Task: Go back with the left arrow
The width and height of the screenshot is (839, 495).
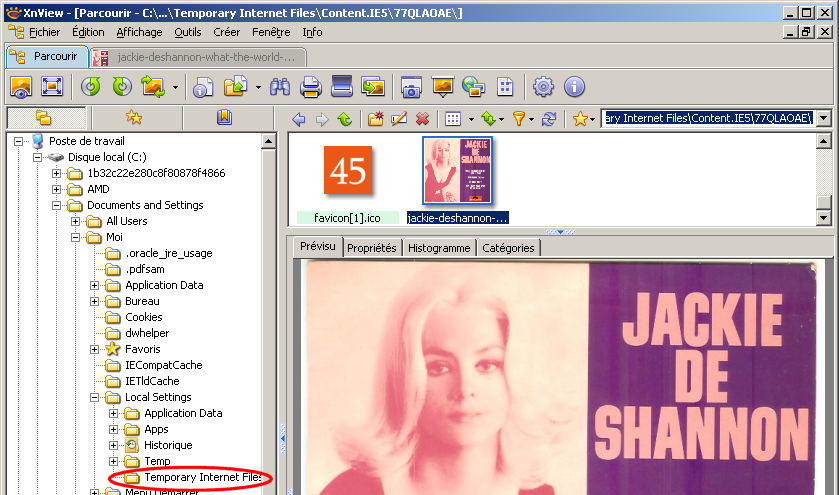Action: coord(299,119)
